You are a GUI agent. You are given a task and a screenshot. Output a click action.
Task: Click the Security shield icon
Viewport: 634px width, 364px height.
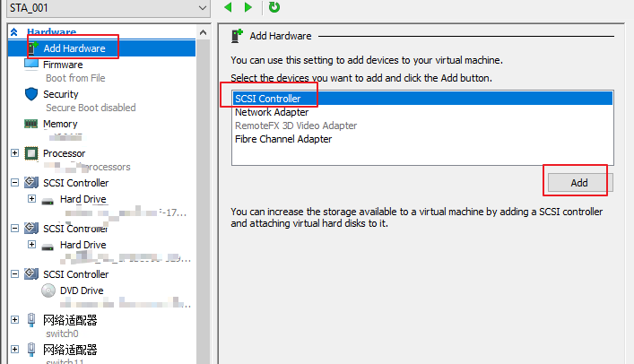(31, 94)
